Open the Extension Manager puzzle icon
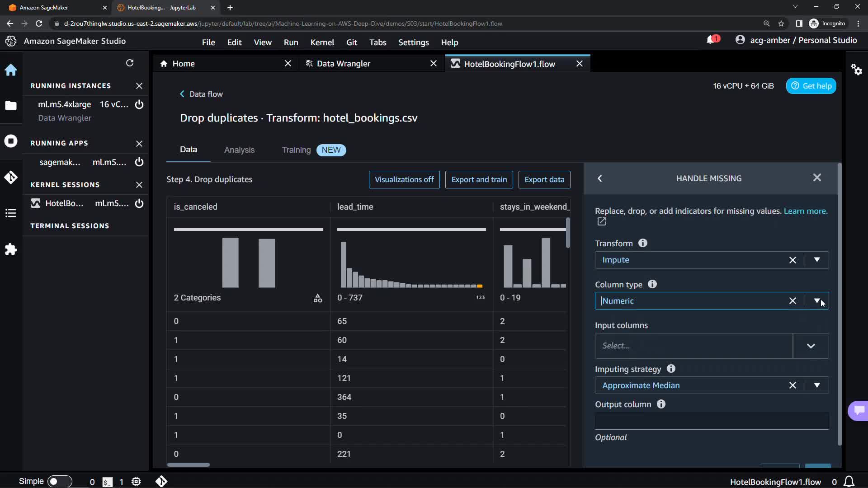The width and height of the screenshot is (868, 488). click(x=11, y=249)
